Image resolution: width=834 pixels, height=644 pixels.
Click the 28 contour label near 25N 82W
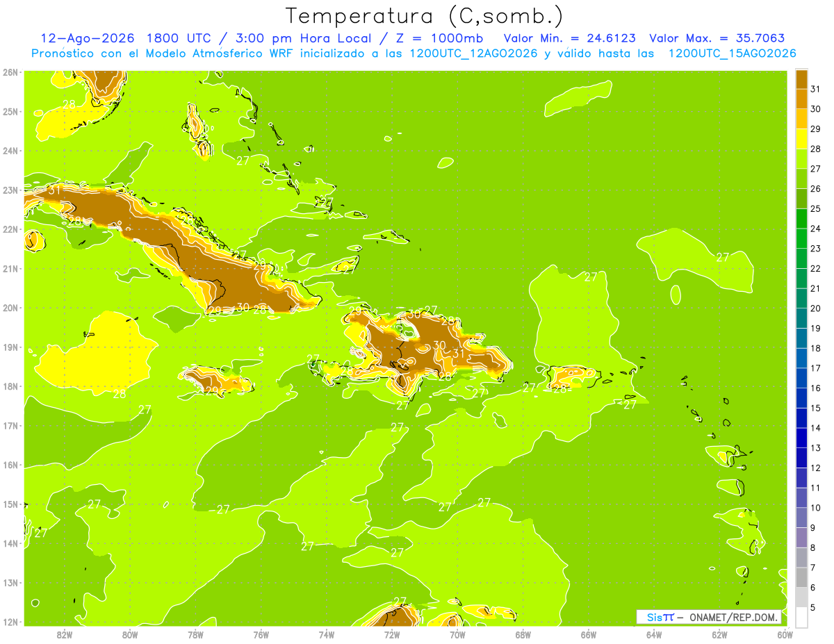click(69, 104)
